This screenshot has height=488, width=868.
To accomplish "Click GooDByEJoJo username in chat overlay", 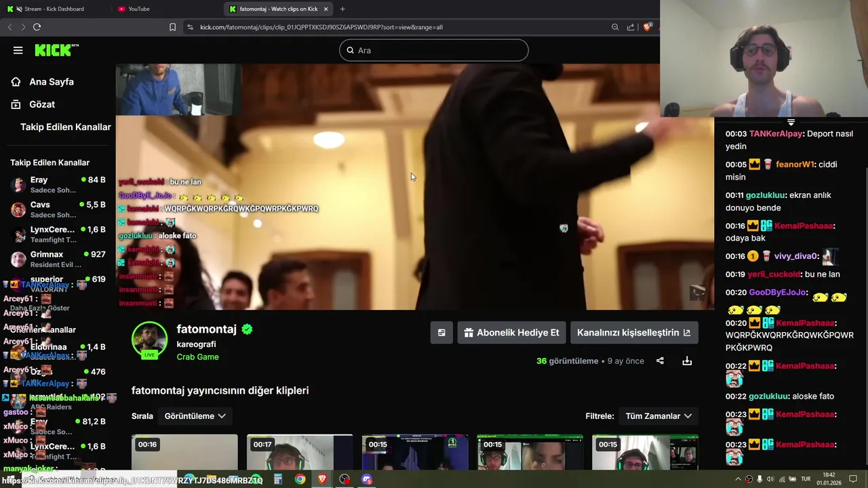I will tap(778, 293).
